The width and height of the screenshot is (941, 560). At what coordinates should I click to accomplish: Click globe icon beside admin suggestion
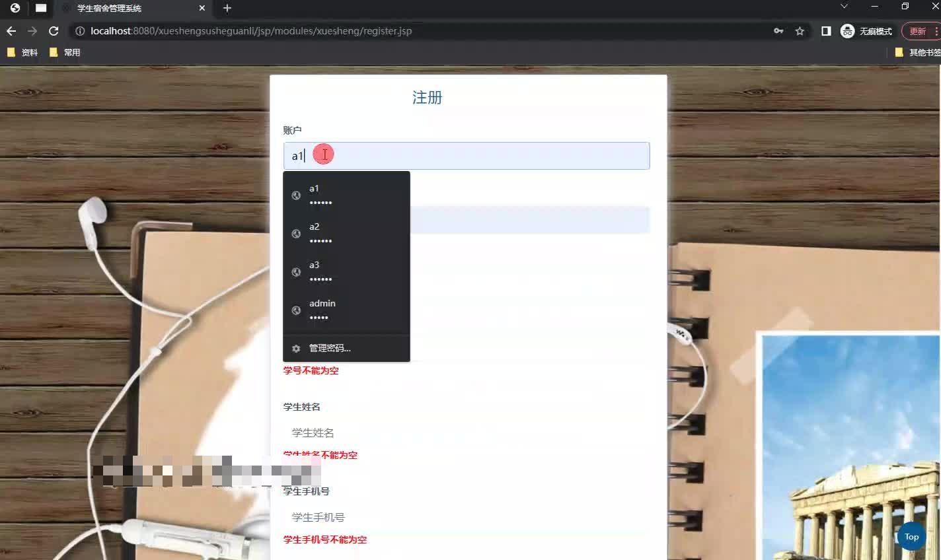pyautogui.click(x=296, y=310)
